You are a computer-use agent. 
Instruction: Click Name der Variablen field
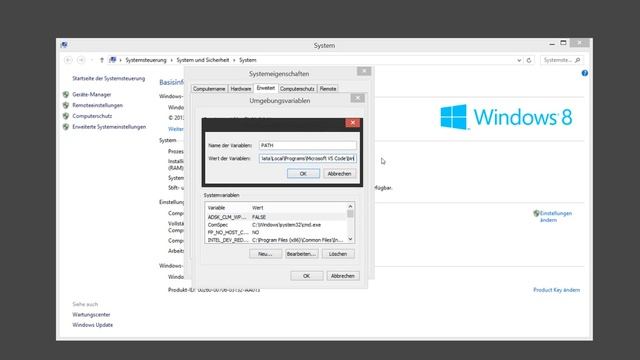click(307, 145)
